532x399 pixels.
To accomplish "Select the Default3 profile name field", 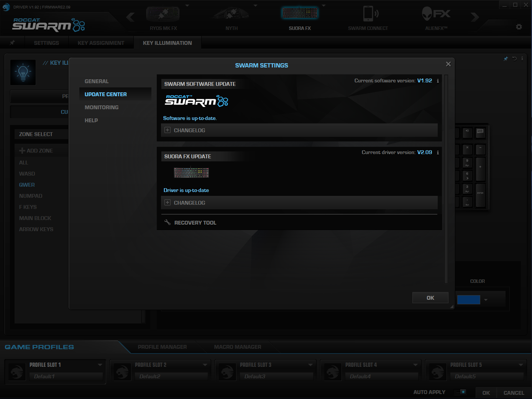I will tap(276, 376).
